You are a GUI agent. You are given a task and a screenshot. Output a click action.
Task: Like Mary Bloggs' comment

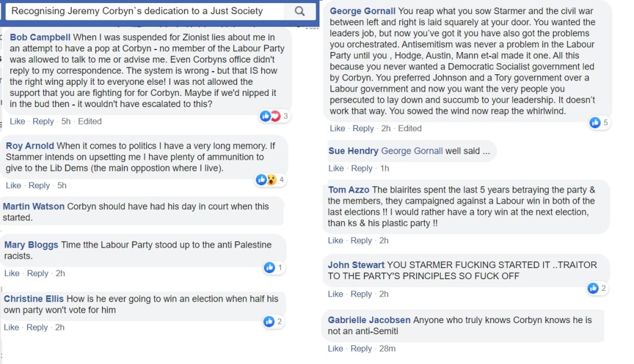[12, 273]
